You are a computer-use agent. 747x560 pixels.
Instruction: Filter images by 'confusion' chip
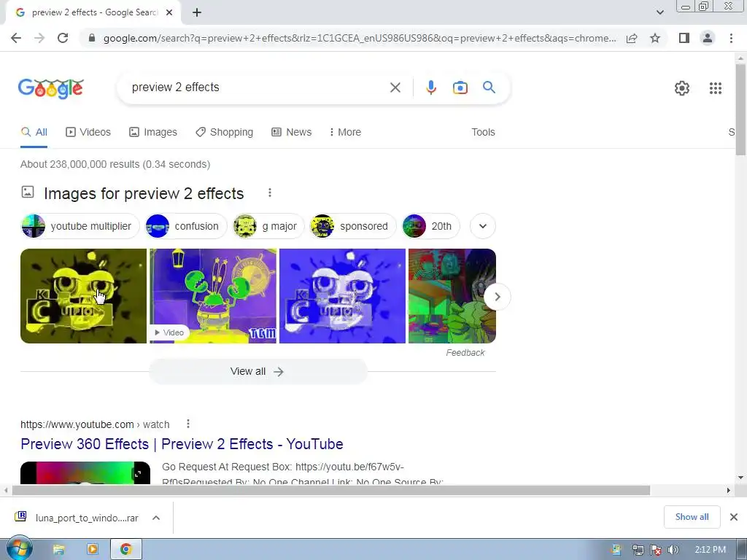186,226
